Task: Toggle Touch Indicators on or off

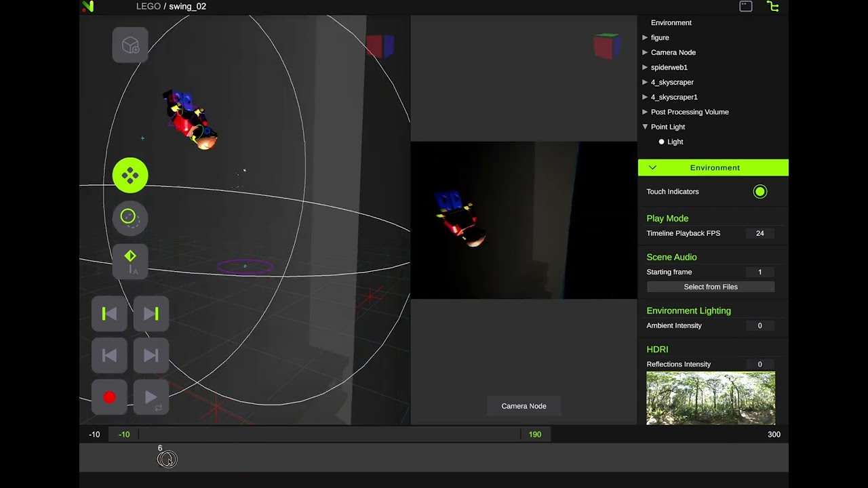Action: 759,192
